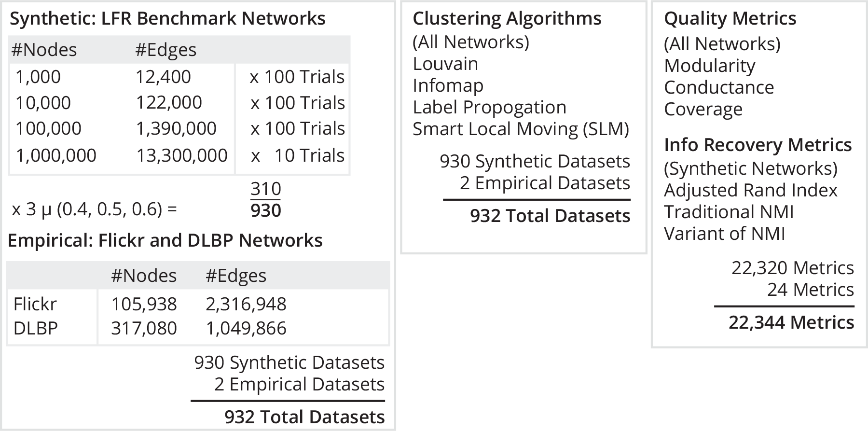This screenshot has height=431, width=868.
Task: Select the Infomap text entry
Action: [448, 86]
